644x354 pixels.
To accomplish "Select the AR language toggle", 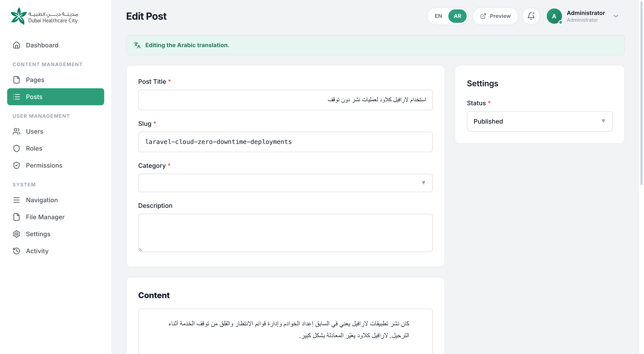I will coord(457,16).
